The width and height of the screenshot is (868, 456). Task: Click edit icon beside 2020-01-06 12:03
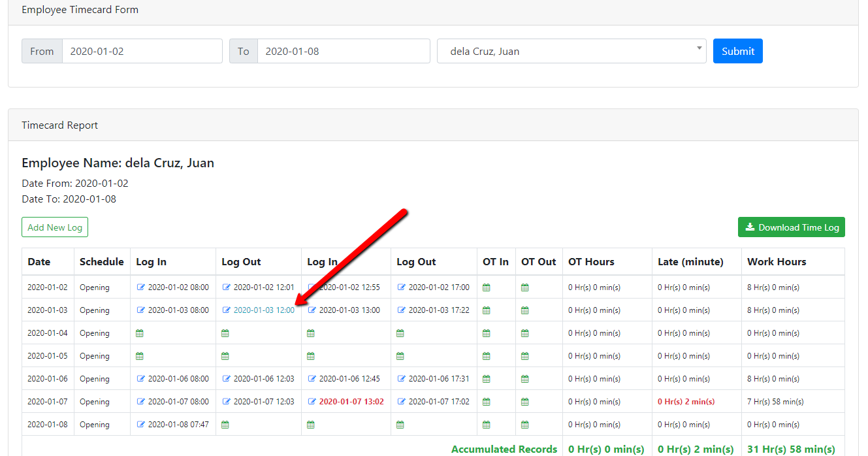(x=226, y=379)
